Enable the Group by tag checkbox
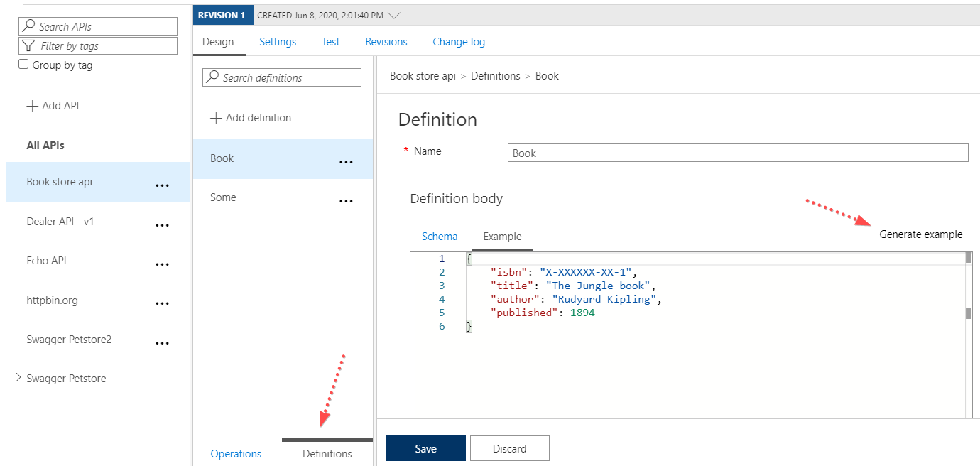The width and height of the screenshot is (980, 466). point(23,63)
